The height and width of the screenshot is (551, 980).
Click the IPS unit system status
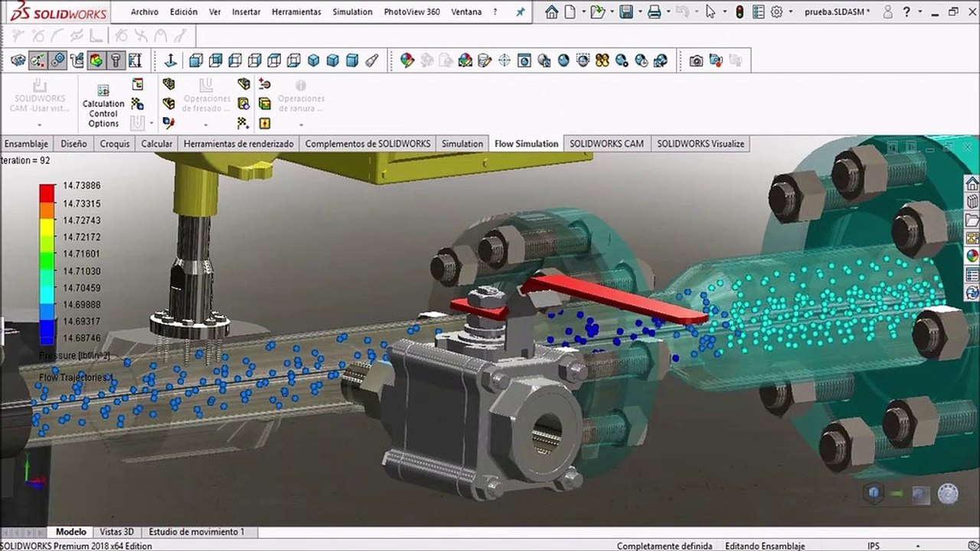[x=874, y=546]
